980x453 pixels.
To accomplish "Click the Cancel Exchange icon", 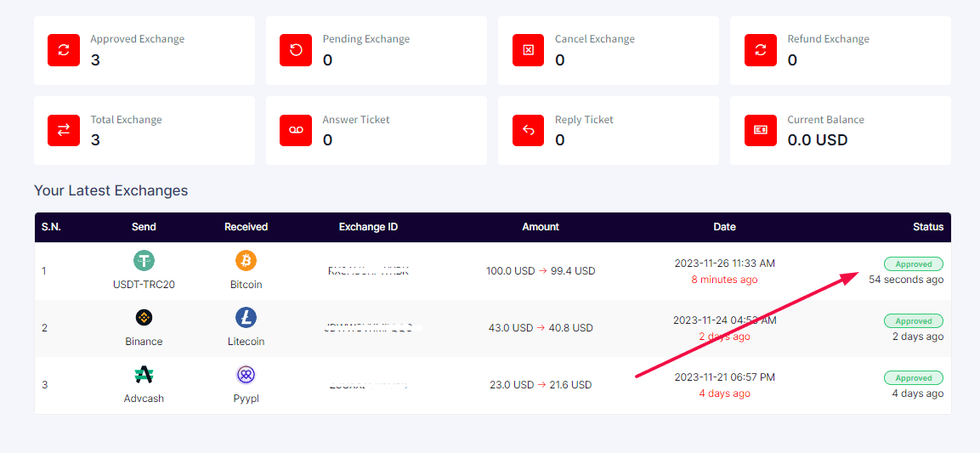I will click(528, 50).
